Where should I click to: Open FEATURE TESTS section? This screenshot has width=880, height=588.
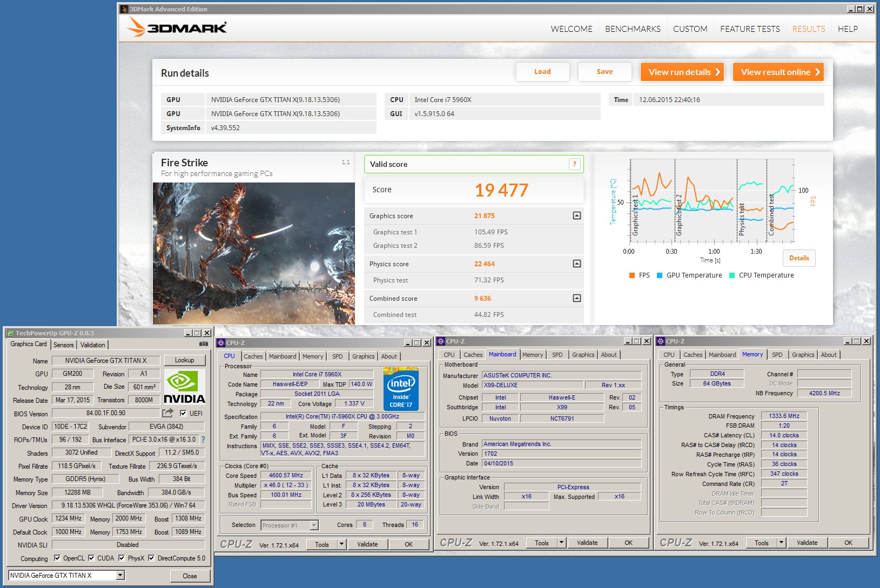point(750,29)
